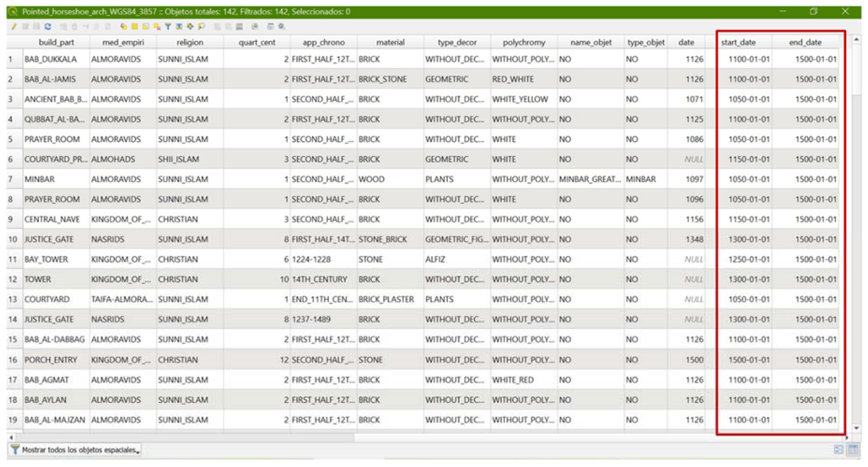Click the invert selection icon

146,26
